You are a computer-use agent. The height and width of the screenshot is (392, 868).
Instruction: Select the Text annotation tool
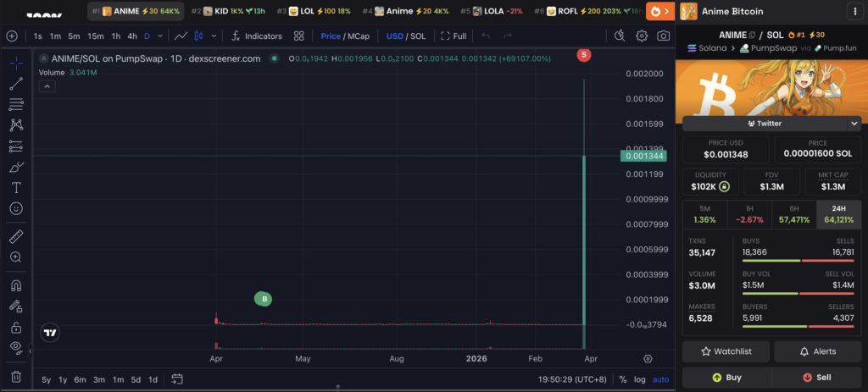(x=16, y=187)
